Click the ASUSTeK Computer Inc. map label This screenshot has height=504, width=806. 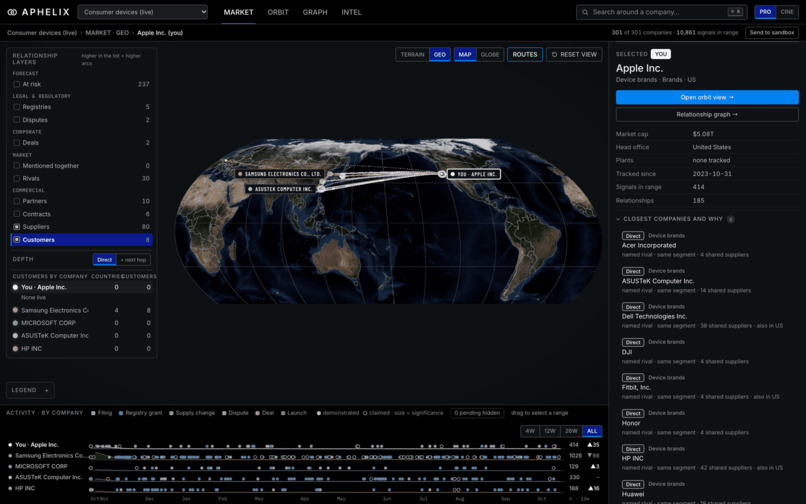coord(281,189)
